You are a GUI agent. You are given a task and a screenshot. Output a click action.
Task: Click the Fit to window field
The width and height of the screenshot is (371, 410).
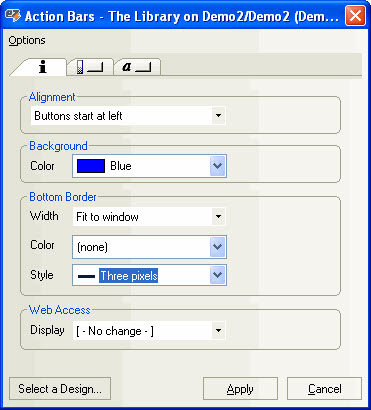point(149,217)
